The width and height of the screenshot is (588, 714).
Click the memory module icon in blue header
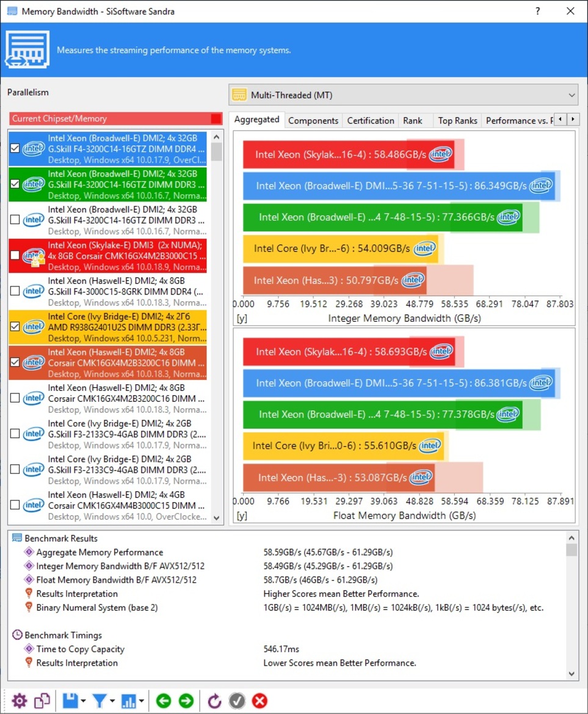27,49
